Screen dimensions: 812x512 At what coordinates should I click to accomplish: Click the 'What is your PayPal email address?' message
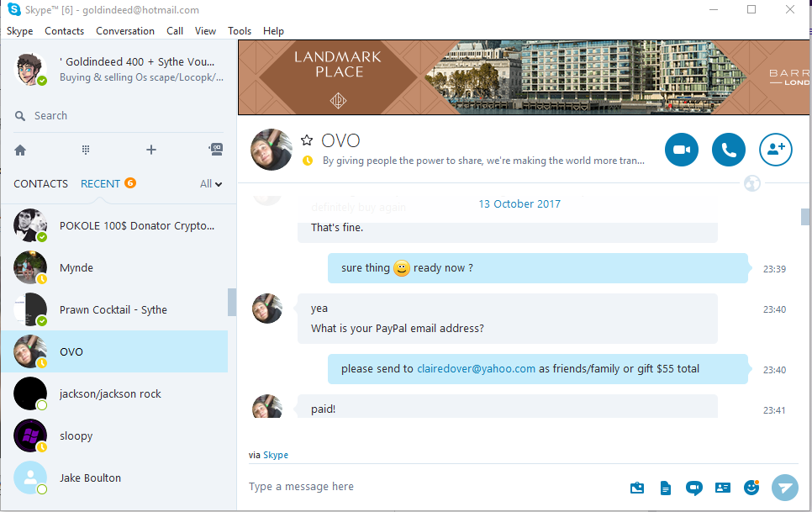click(398, 328)
